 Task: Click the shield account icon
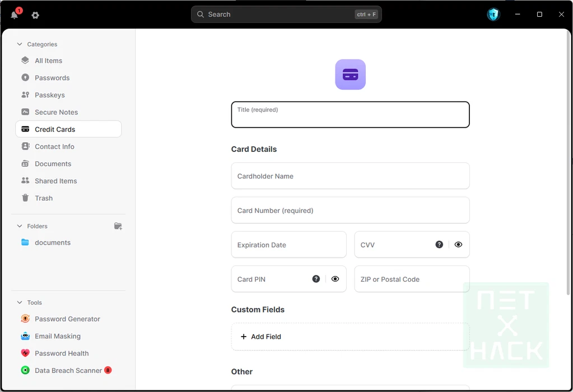[x=493, y=15]
